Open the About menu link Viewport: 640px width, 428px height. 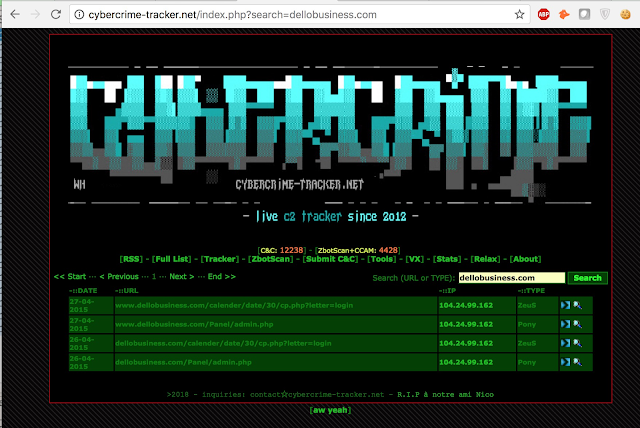tap(525, 259)
